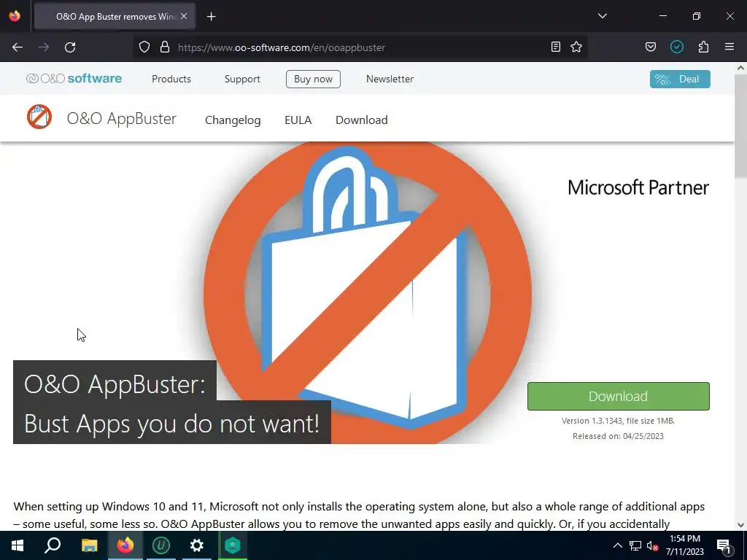Open the tracking protection shield icon
The image size is (747, 560).
144,47
